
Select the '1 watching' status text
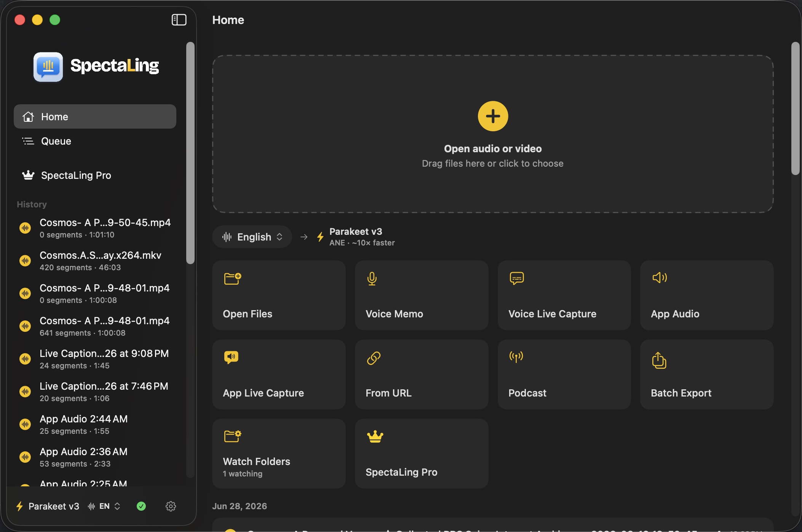click(243, 473)
